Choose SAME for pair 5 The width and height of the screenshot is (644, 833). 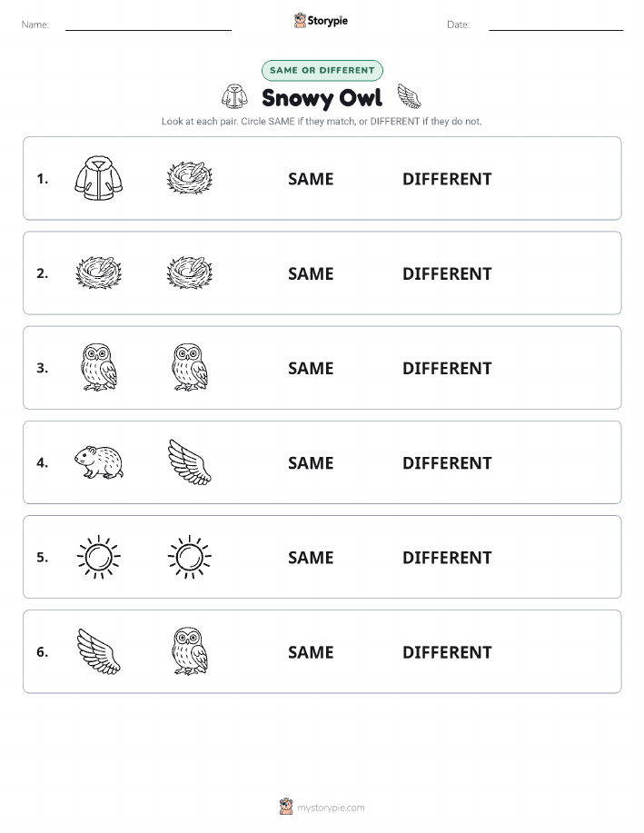pos(311,557)
